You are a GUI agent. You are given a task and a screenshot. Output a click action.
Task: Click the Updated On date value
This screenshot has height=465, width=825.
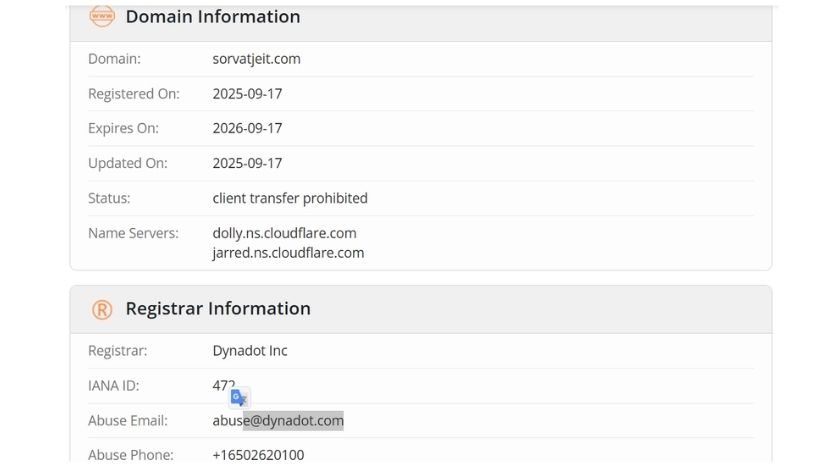click(247, 164)
